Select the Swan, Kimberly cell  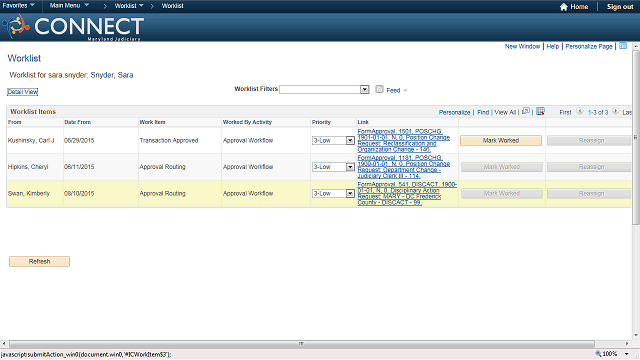coord(29,193)
